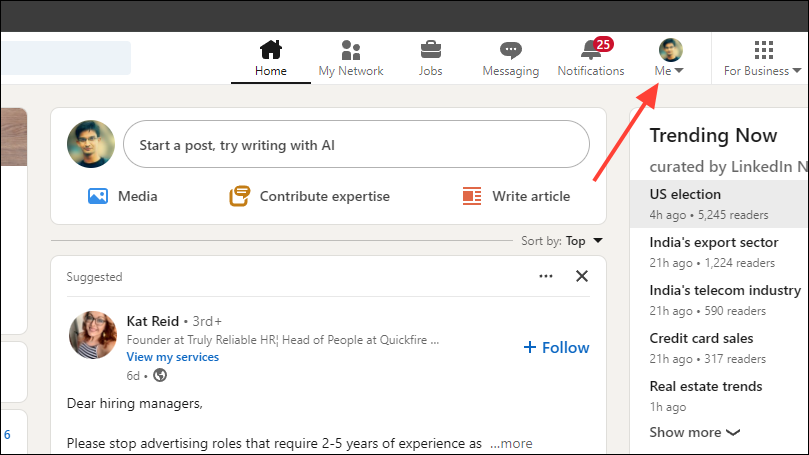Click Kat Reid's profile picture

[x=93, y=335]
